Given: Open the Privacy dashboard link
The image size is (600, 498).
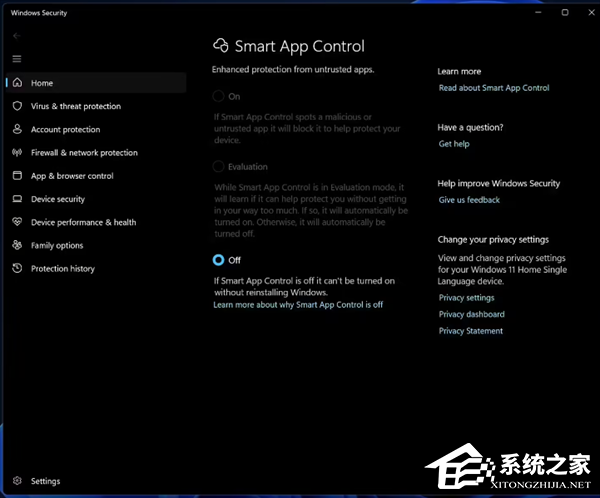Looking at the screenshot, I should coord(471,314).
